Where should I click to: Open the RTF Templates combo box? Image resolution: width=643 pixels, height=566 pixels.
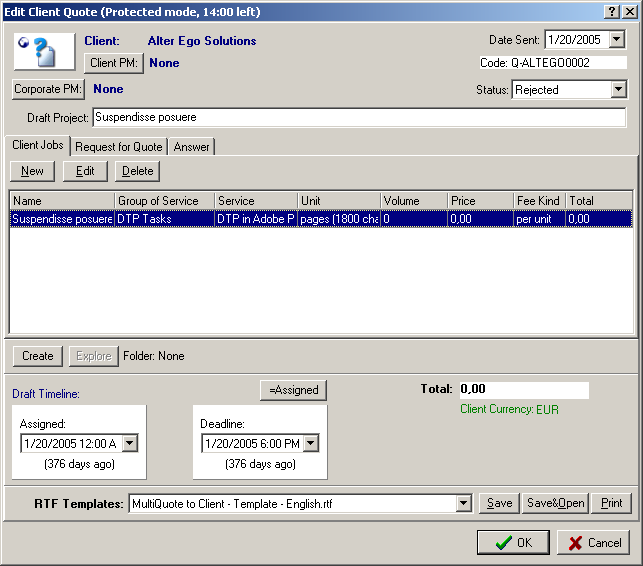pyautogui.click(x=463, y=504)
